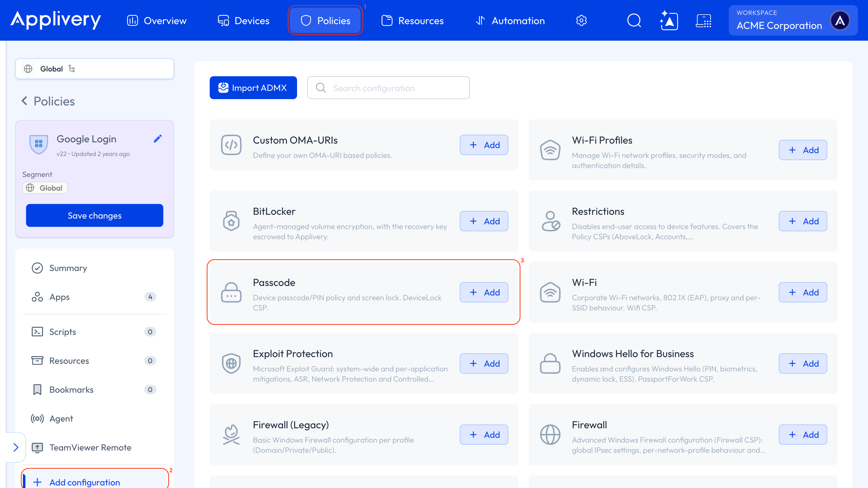Click the ACME Corporation avatar icon

(x=840, y=21)
